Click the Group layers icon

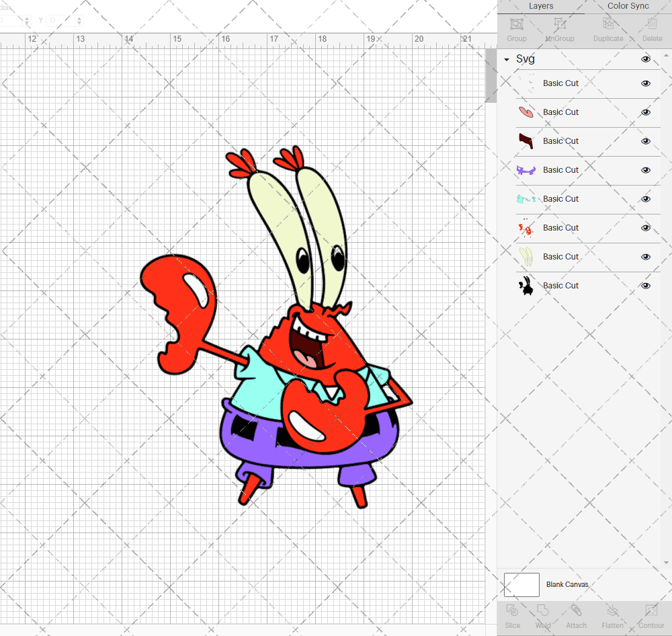[x=516, y=24]
